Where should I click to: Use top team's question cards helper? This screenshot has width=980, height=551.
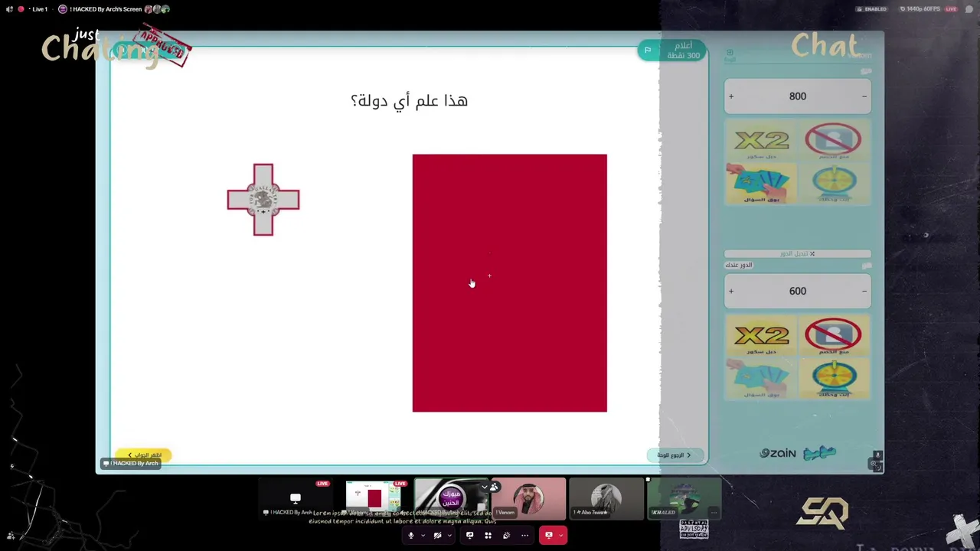pos(761,184)
